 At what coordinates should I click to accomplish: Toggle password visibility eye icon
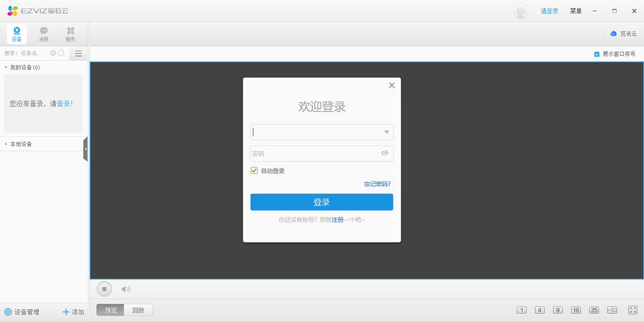point(384,153)
